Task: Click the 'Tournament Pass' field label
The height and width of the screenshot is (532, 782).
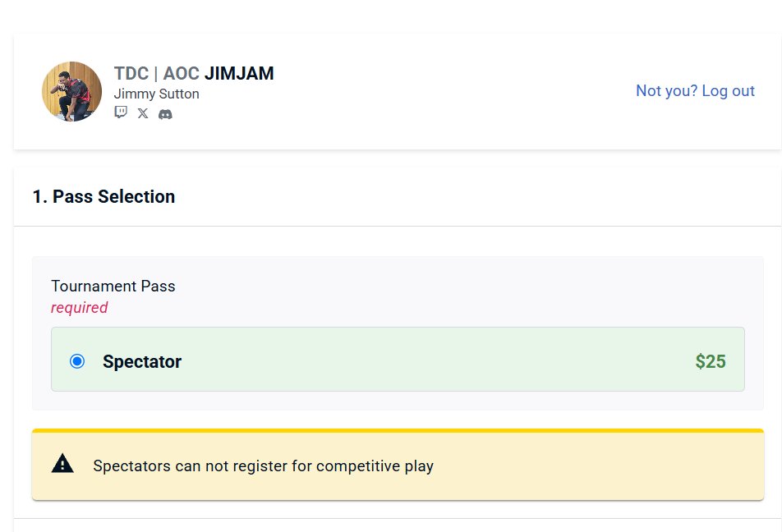Action: coord(113,287)
